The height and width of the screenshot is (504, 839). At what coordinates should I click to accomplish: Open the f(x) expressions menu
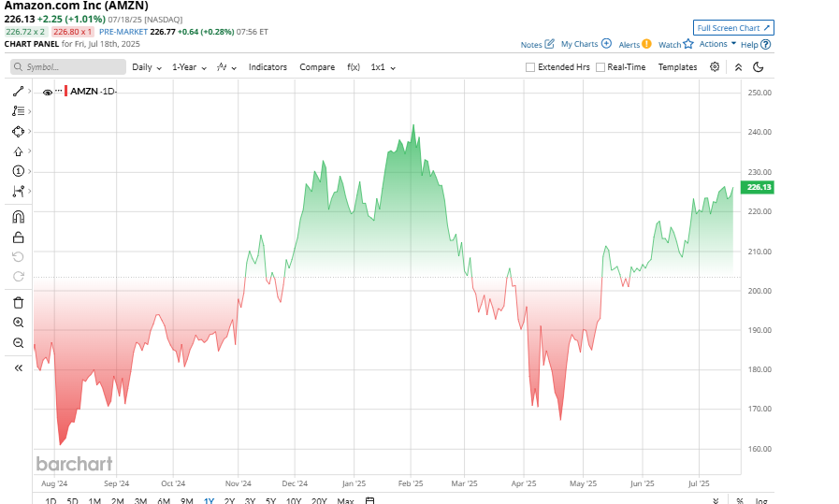[354, 67]
